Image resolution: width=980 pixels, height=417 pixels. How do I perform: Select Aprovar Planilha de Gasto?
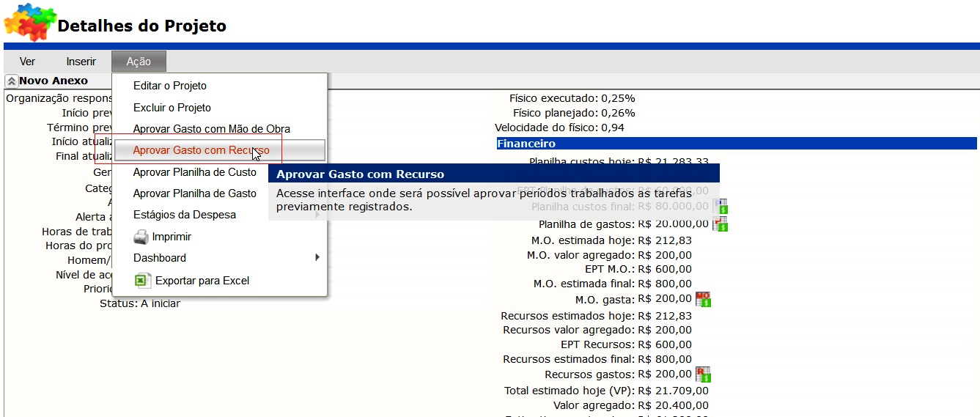195,193
